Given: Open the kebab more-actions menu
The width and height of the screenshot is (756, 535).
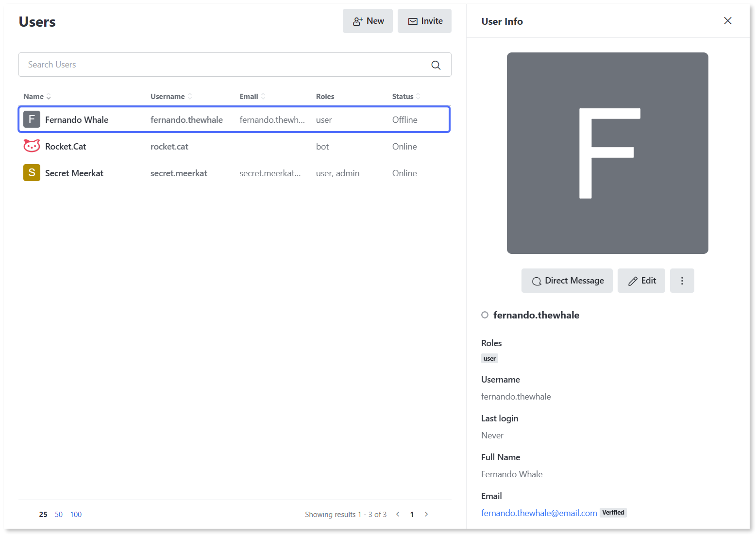Looking at the screenshot, I should pyautogui.click(x=682, y=281).
